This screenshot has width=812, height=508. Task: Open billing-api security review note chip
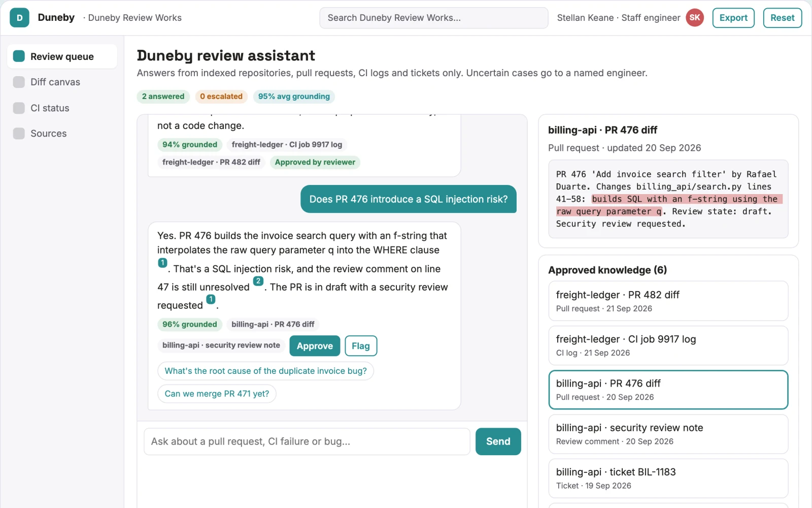click(221, 345)
